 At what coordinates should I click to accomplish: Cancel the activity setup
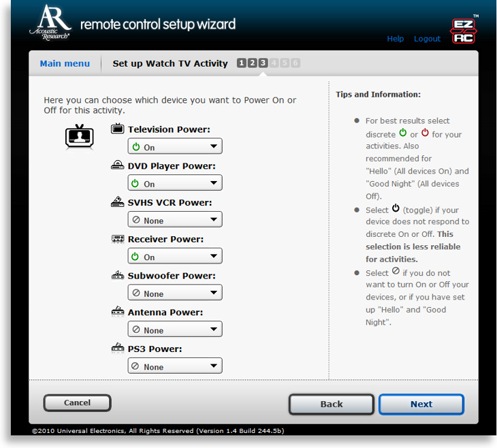click(77, 403)
